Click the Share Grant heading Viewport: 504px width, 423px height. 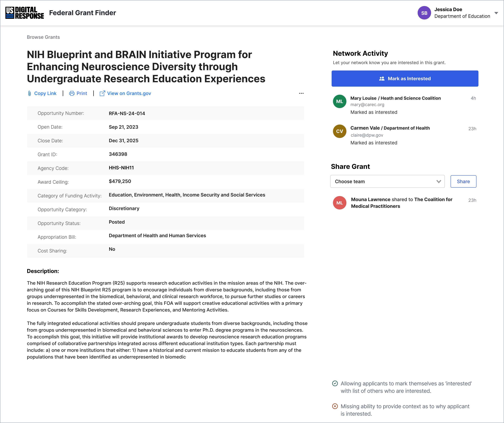350,166
